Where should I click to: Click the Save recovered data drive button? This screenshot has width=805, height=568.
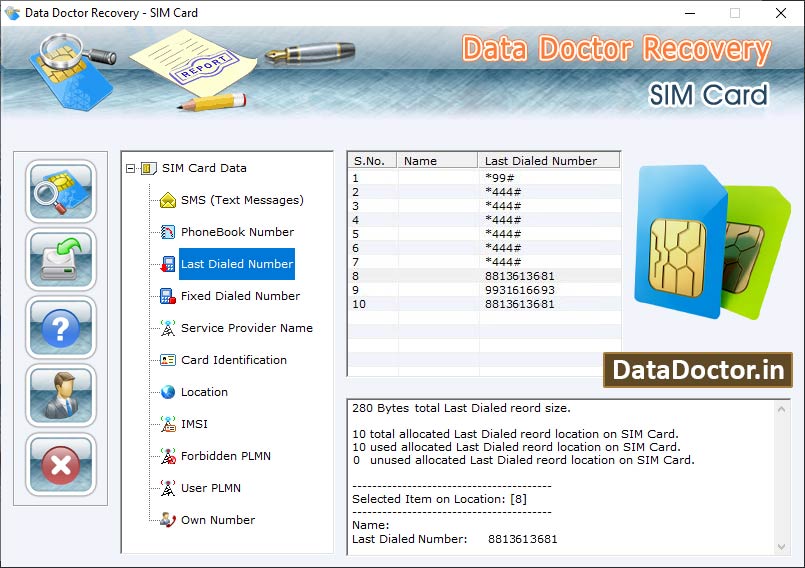(x=61, y=259)
